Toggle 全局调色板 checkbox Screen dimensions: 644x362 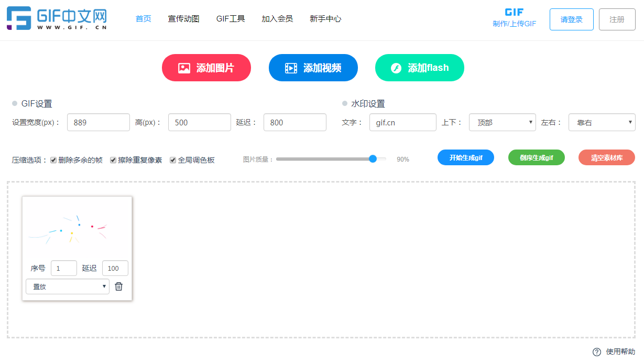tap(173, 160)
